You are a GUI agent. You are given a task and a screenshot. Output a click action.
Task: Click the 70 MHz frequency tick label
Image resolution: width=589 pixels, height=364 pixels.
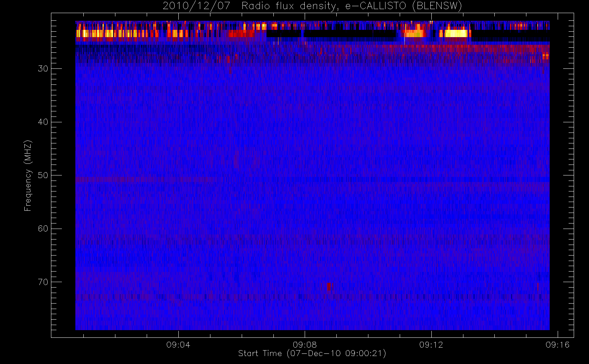coord(43,282)
